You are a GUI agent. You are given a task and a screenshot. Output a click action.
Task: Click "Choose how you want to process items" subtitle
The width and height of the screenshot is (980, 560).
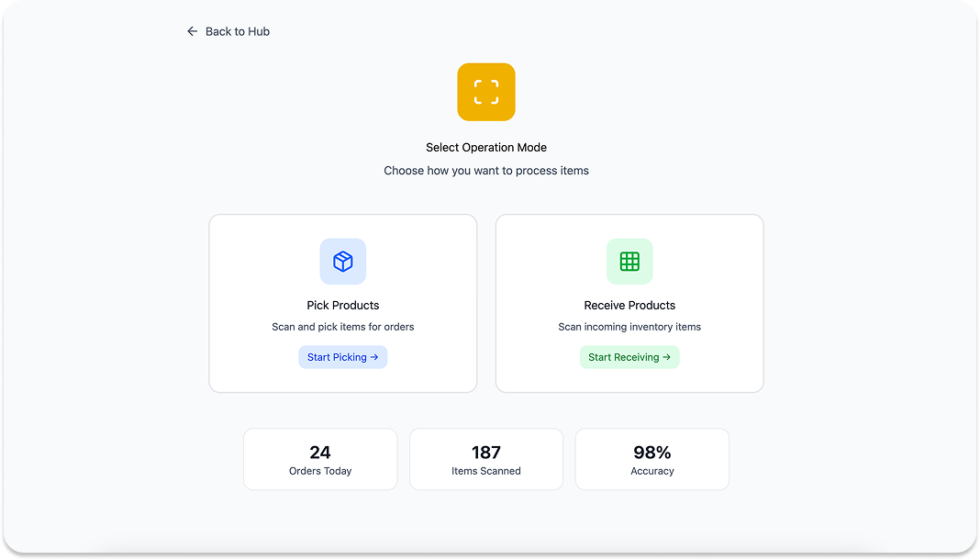coord(486,171)
